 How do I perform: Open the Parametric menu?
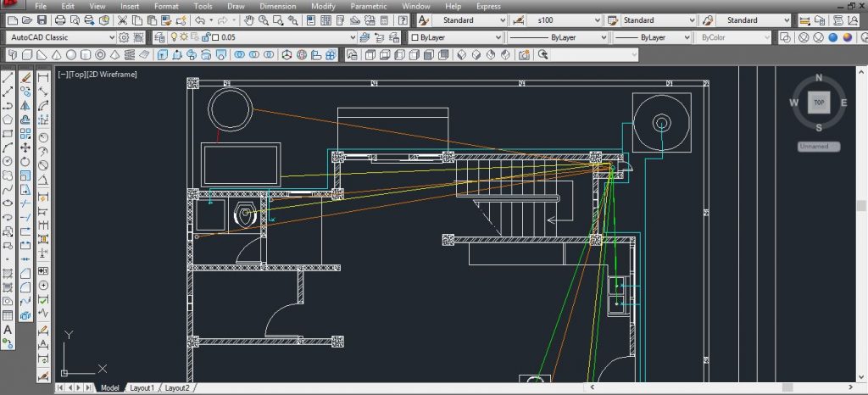(x=368, y=6)
